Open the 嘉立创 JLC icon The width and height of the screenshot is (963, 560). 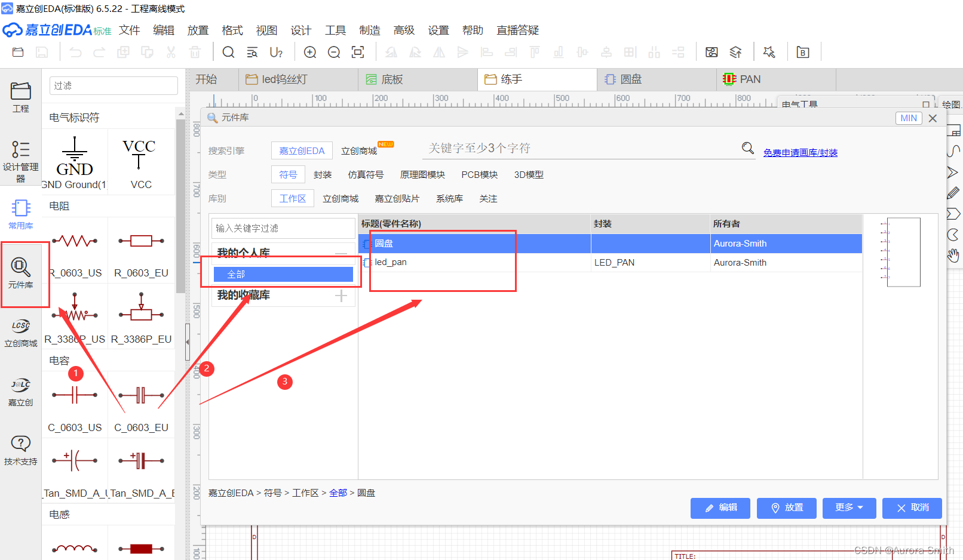[x=20, y=392]
